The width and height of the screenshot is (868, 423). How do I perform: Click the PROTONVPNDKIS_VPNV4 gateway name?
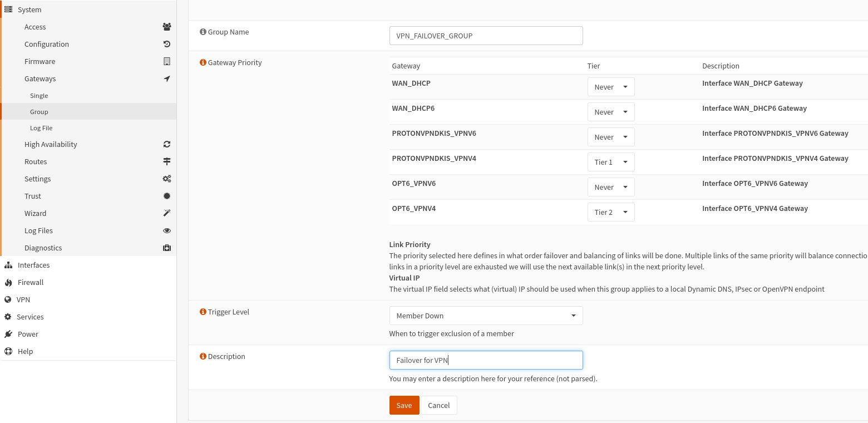tap(434, 158)
